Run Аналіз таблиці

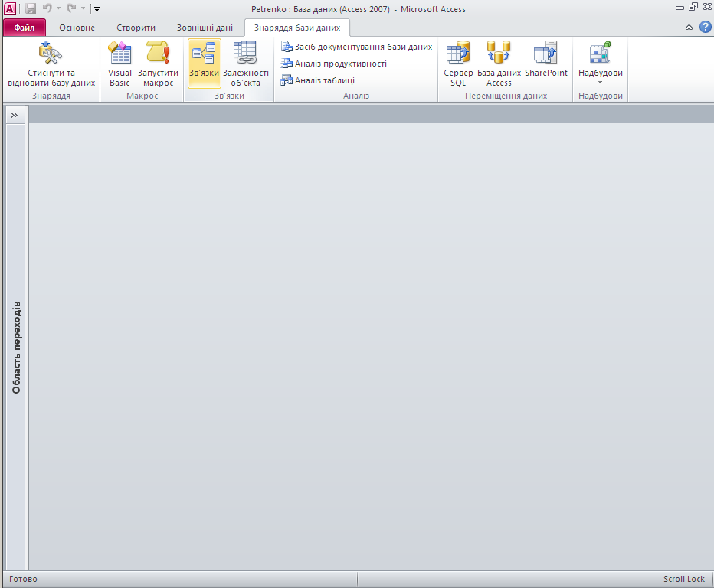click(x=318, y=80)
